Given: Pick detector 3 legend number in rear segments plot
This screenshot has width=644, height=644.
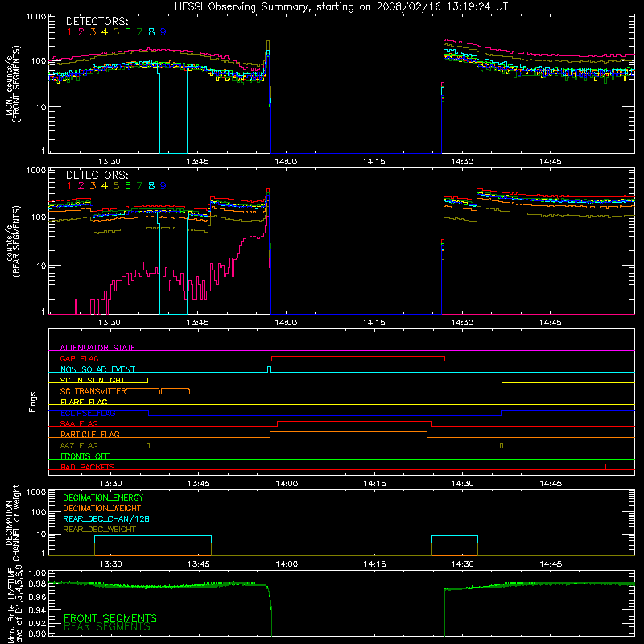Looking at the screenshot, I should [x=93, y=186].
